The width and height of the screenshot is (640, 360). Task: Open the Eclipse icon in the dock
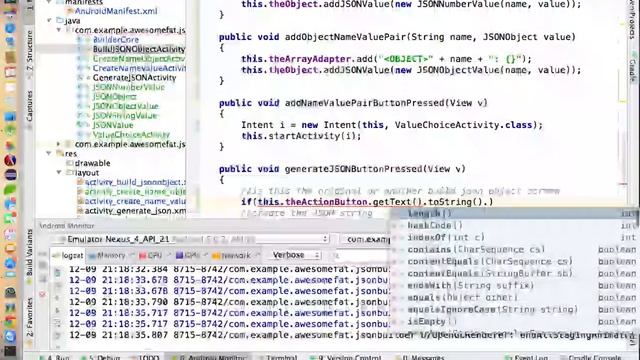tap(11, 175)
